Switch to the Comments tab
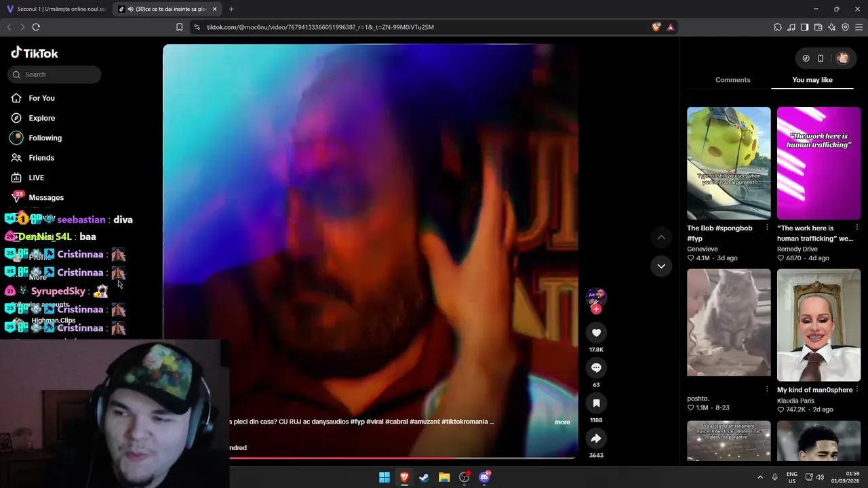 point(732,80)
